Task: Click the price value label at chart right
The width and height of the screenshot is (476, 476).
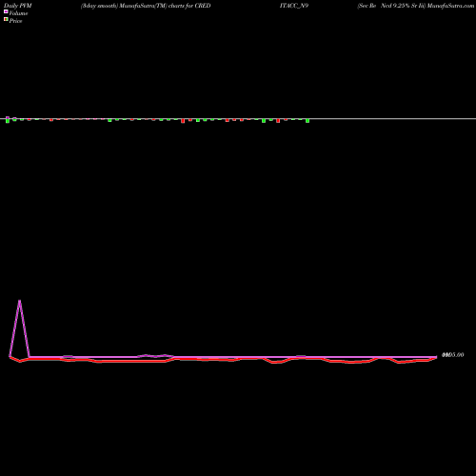Action: click(x=453, y=355)
